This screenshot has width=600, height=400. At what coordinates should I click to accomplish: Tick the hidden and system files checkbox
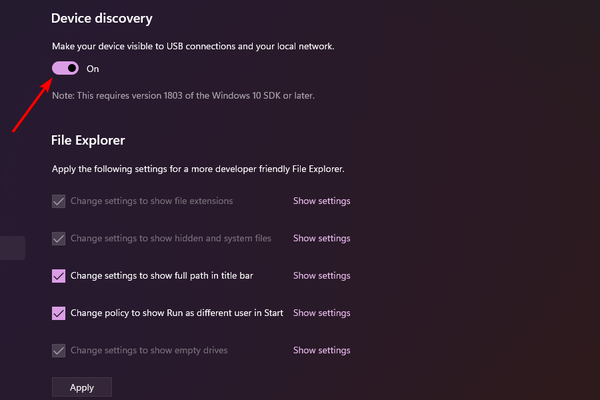[59, 238]
